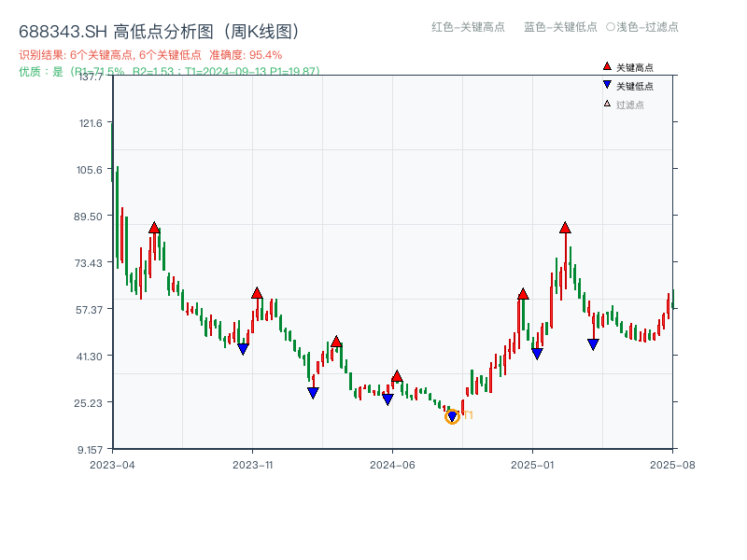The image size is (747, 560).
Task: Click the blue down-triangle near the 2023-11 low
Action: coord(245,349)
